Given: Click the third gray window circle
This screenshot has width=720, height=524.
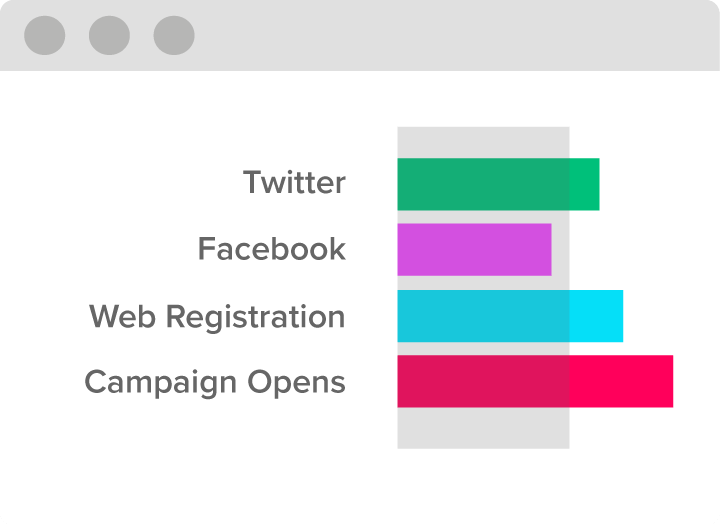Looking at the screenshot, I should [174, 35].
